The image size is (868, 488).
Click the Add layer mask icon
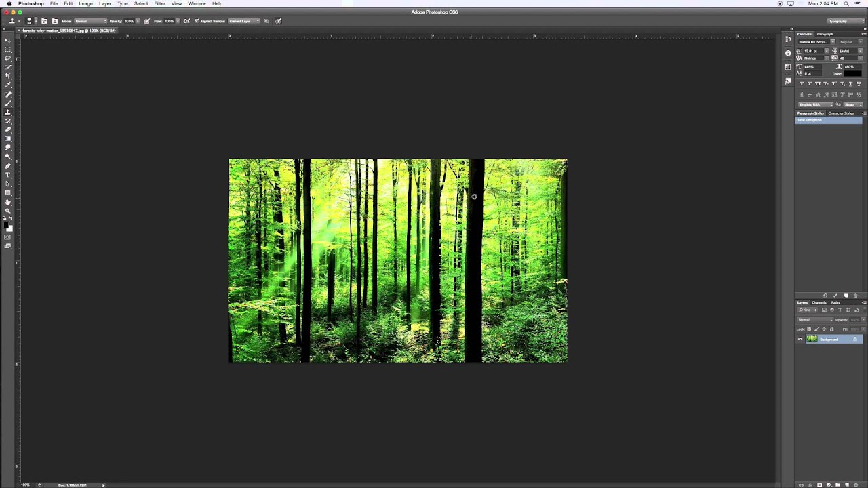click(x=819, y=485)
